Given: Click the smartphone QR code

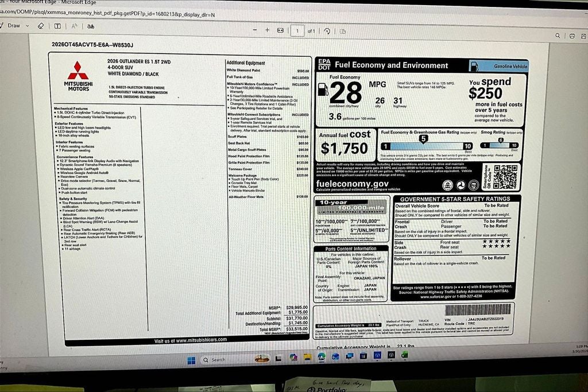Looking at the screenshot, I should (505, 177).
